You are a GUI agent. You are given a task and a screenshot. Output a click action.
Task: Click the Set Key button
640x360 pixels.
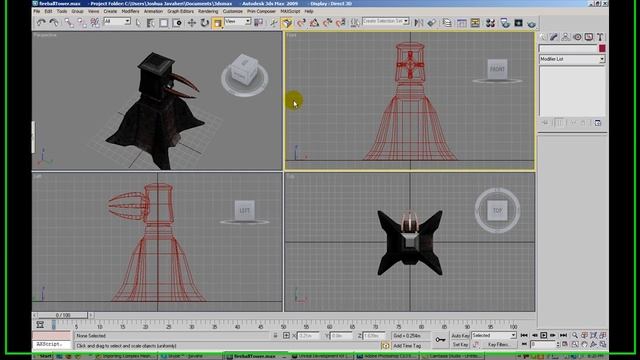pos(460,345)
